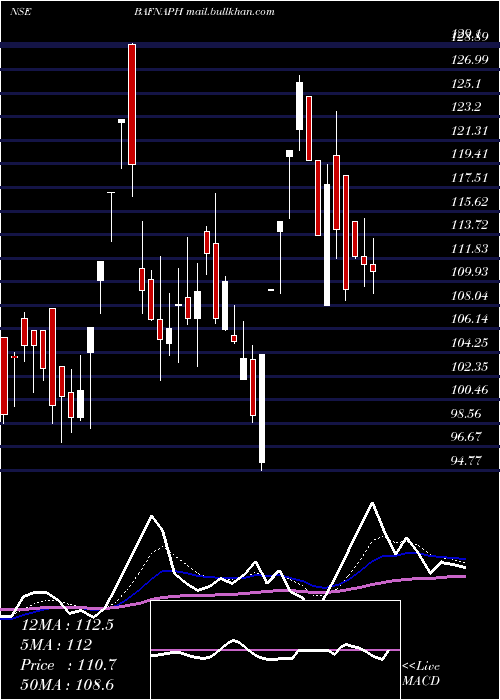
Task: Click the 104.25 price axis label
Action: pyautogui.click(x=469, y=343)
